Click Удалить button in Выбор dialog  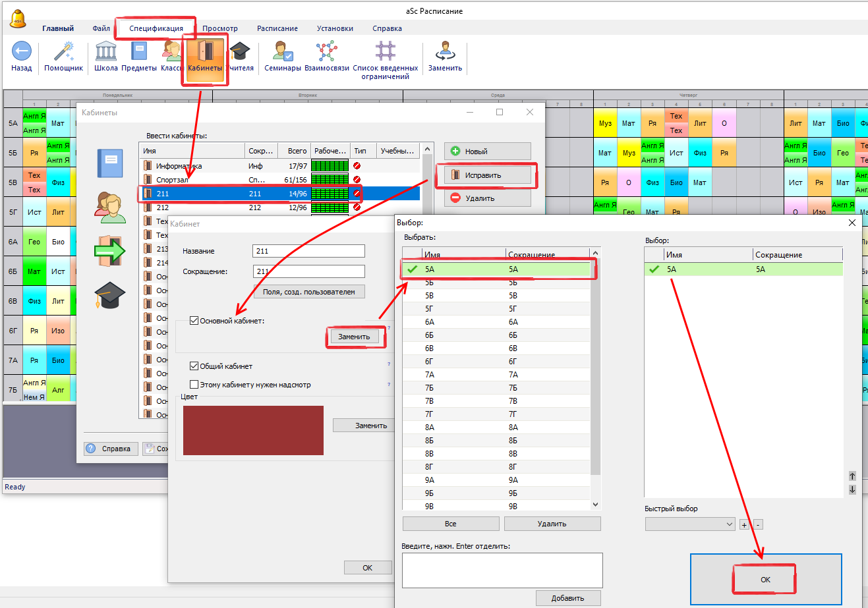pyautogui.click(x=552, y=524)
